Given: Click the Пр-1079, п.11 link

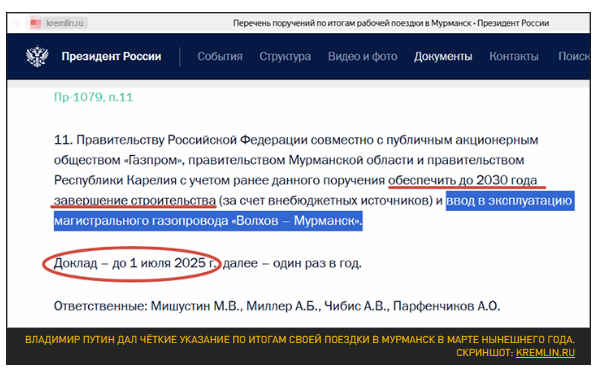Looking at the screenshot, I should [93, 97].
